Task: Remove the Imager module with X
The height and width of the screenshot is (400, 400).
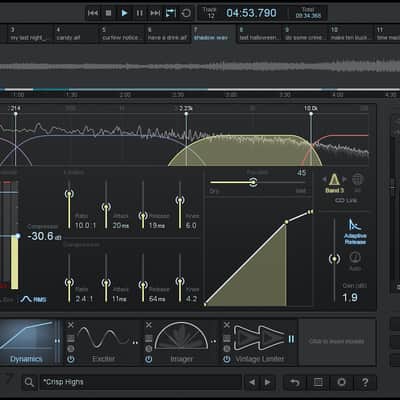Action: (x=149, y=325)
